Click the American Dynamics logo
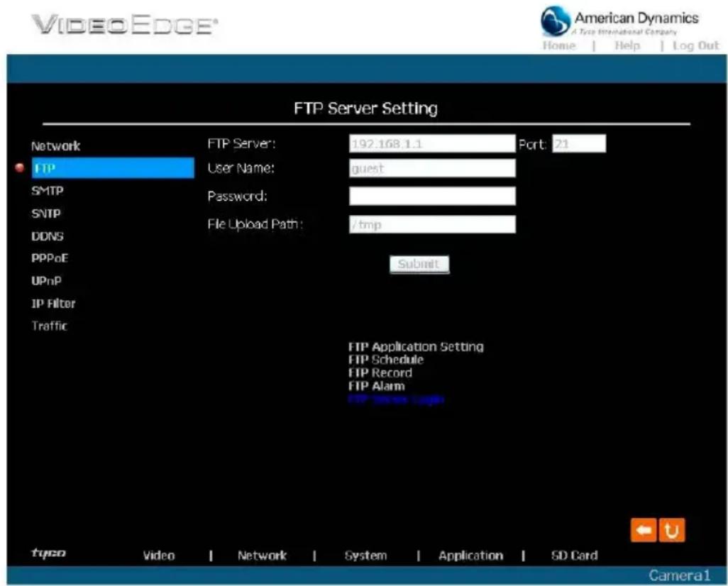This screenshot has width=728, height=586. tap(619, 21)
